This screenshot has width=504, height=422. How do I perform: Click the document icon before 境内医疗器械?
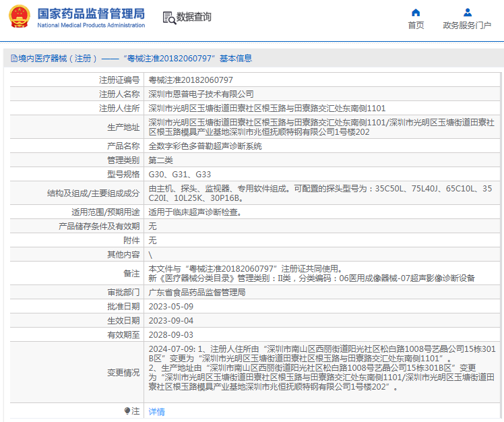(x=13, y=59)
